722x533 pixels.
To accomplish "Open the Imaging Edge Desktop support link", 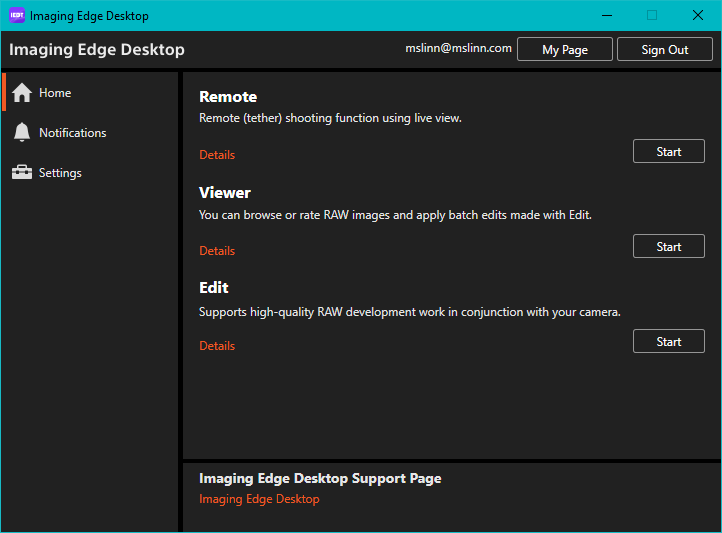I will [x=259, y=499].
